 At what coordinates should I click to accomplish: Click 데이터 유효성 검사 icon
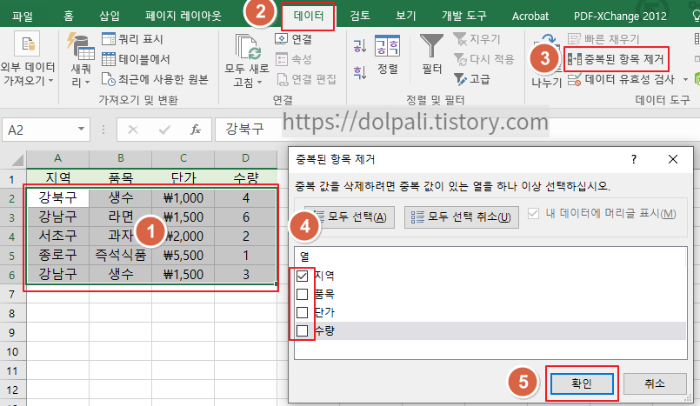click(575, 80)
